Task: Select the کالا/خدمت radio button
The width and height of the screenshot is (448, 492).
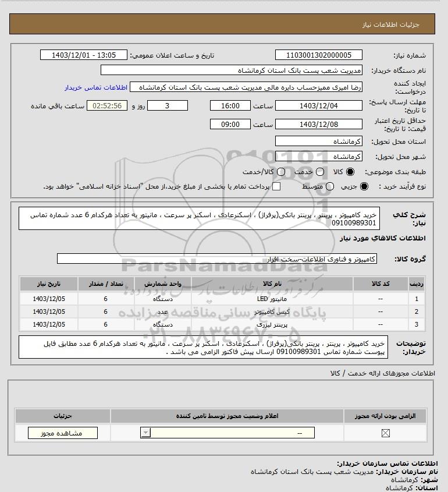Action: coord(281,172)
